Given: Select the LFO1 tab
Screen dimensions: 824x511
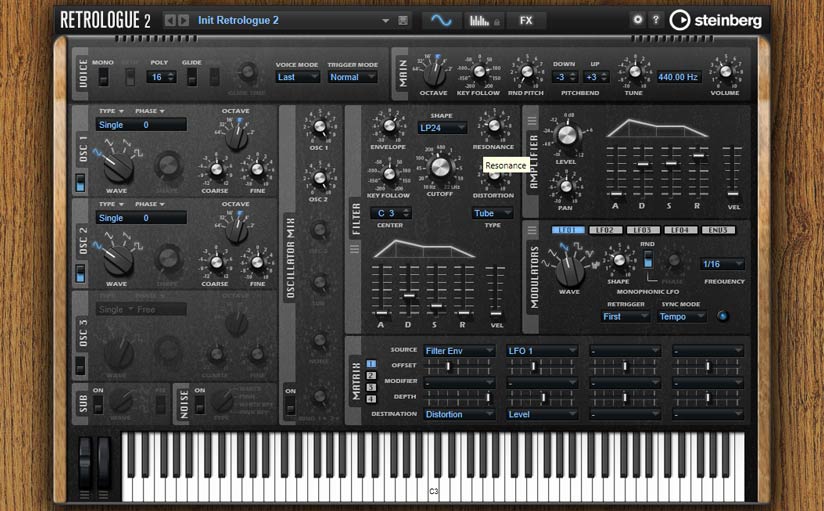Looking at the screenshot, I should pyautogui.click(x=568, y=230).
